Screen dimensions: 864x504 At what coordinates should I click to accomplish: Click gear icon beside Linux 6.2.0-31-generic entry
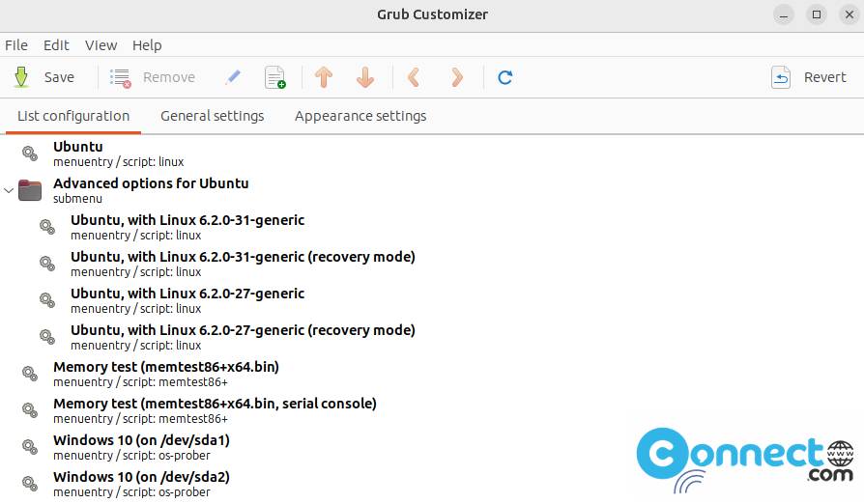click(x=47, y=227)
